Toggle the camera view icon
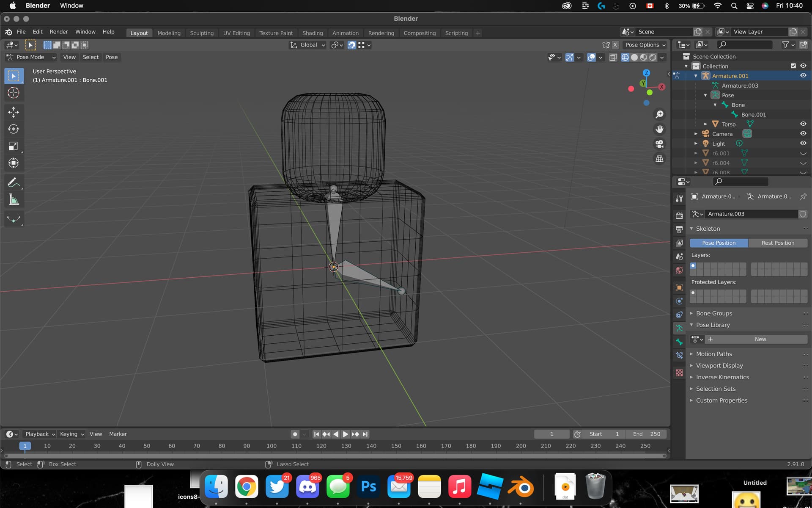The width and height of the screenshot is (812, 508). point(659,144)
